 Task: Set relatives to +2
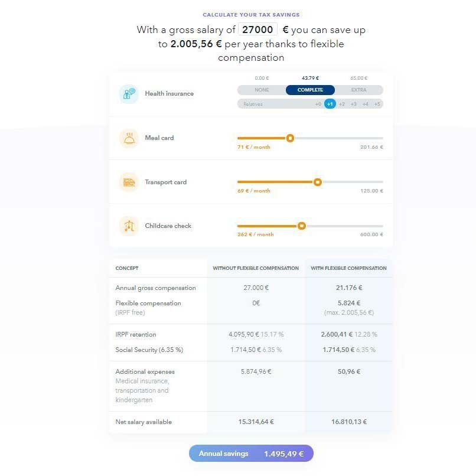(x=342, y=104)
